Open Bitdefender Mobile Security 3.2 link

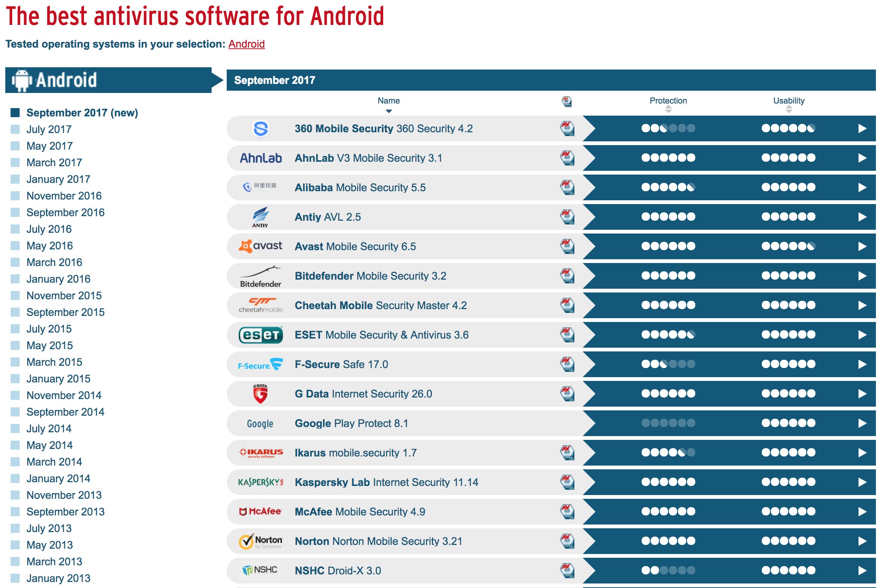370,276
